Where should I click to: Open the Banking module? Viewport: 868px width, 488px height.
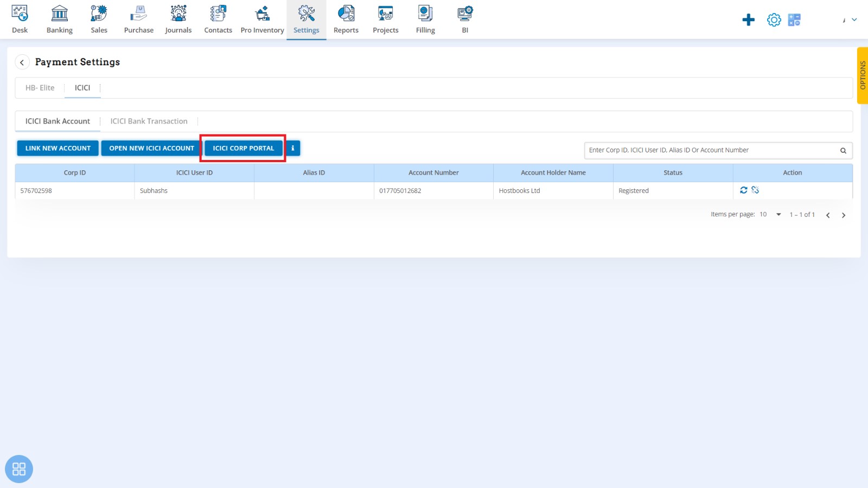coord(60,20)
